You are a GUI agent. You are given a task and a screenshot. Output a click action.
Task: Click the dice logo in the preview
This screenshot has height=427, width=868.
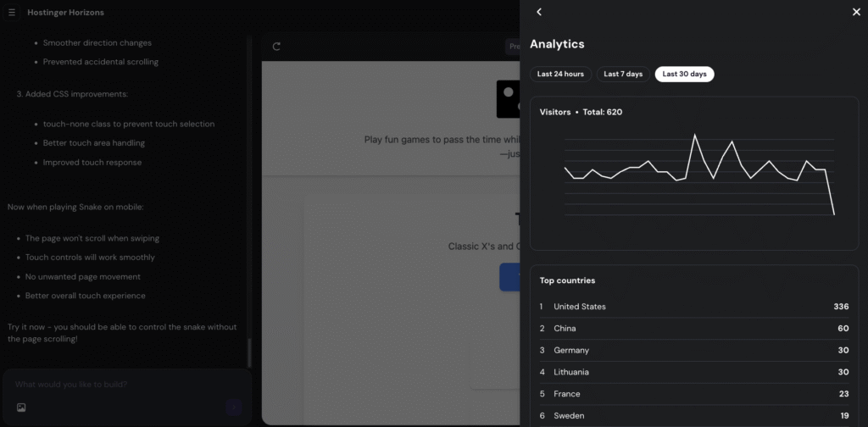509,100
